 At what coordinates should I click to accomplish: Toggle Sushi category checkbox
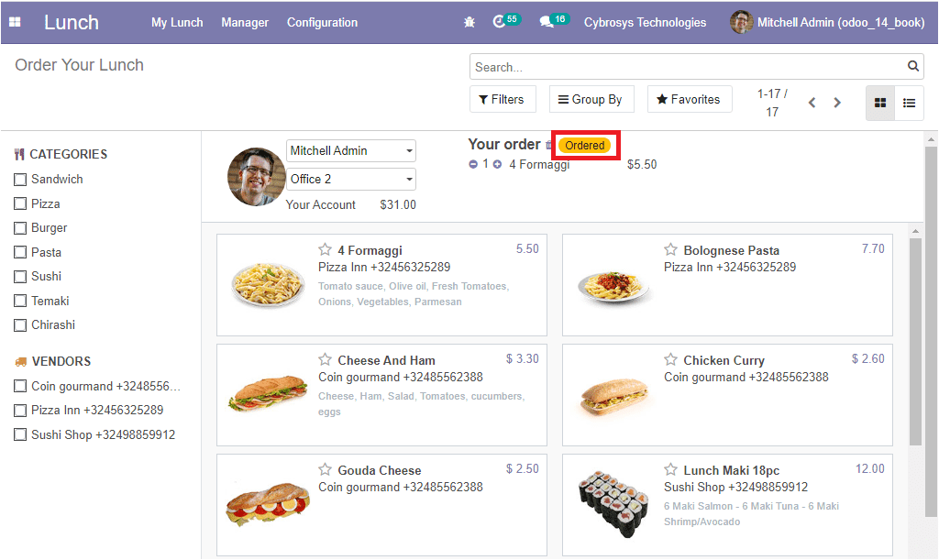coord(20,277)
